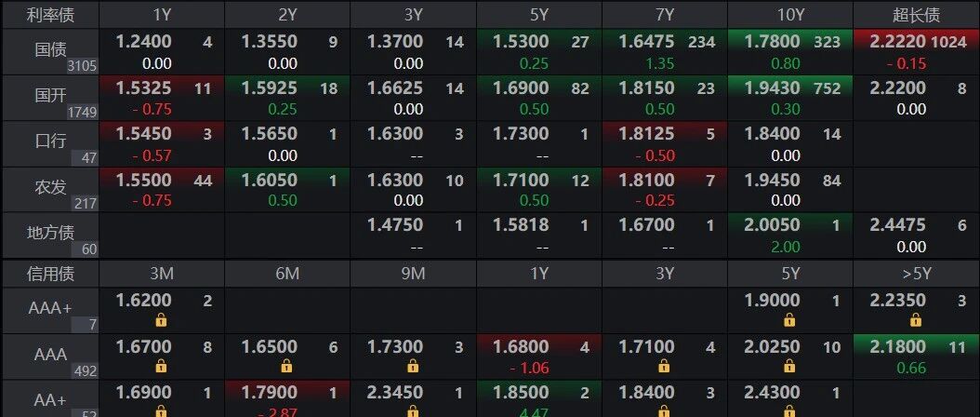Click the lock icon under AAA 3Y yield
The height and width of the screenshot is (417, 980).
pyautogui.click(x=664, y=367)
